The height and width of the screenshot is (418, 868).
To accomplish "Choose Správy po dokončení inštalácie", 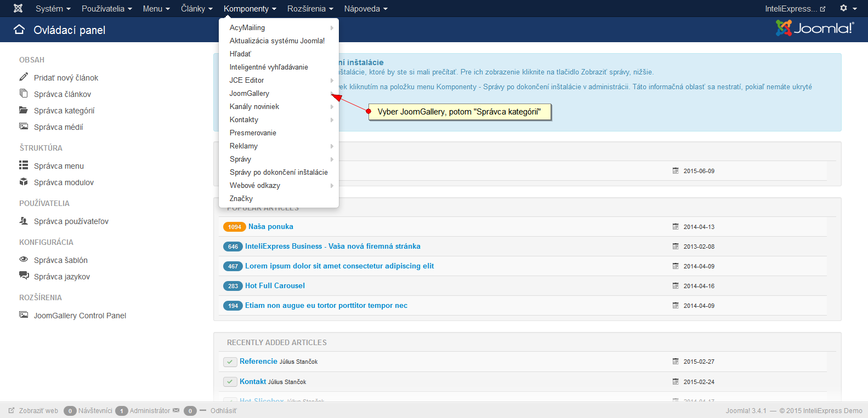I will pyautogui.click(x=279, y=172).
